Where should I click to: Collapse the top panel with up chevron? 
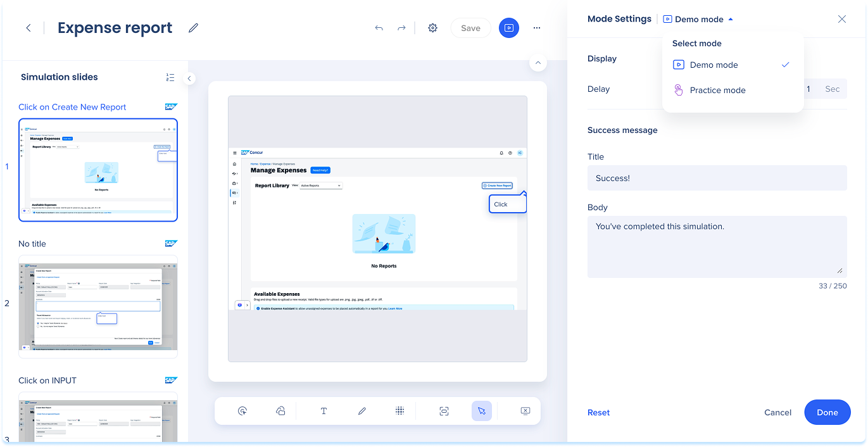pyautogui.click(x=538, y=63)
